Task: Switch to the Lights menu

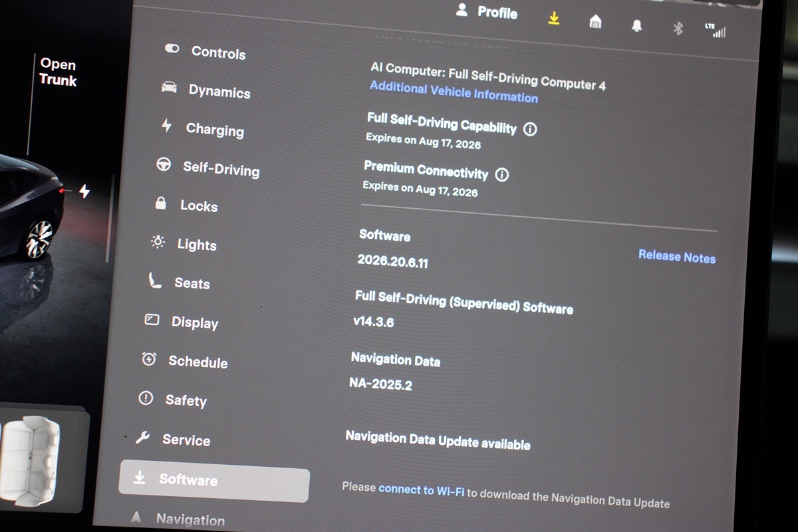Action: point(197,245)
